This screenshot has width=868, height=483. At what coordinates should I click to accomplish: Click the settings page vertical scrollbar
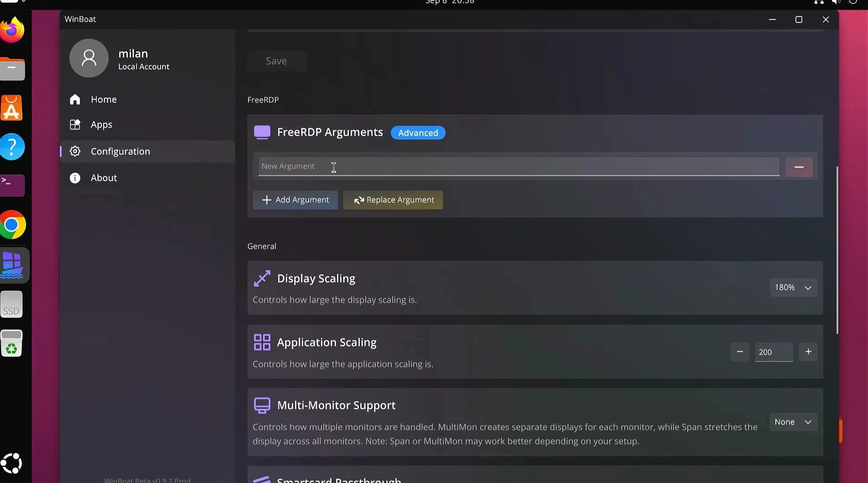837,250
